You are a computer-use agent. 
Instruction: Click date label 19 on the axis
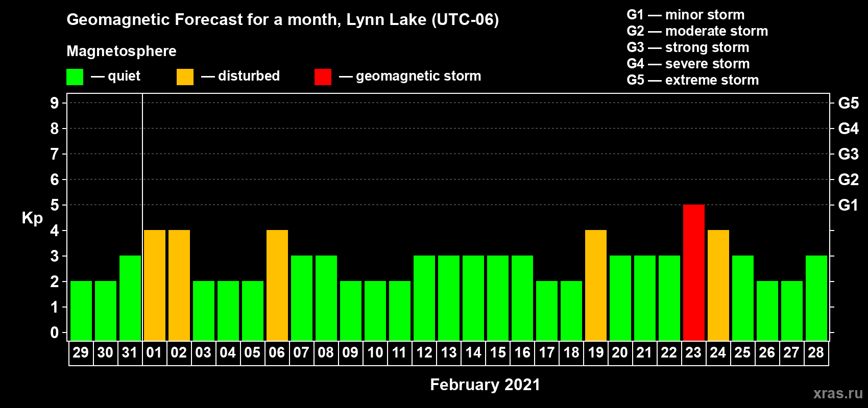tap(595, 352)
